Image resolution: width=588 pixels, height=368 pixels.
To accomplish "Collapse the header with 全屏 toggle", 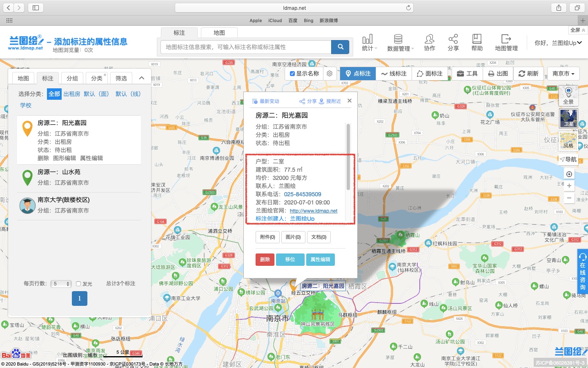I will point(578,30).
